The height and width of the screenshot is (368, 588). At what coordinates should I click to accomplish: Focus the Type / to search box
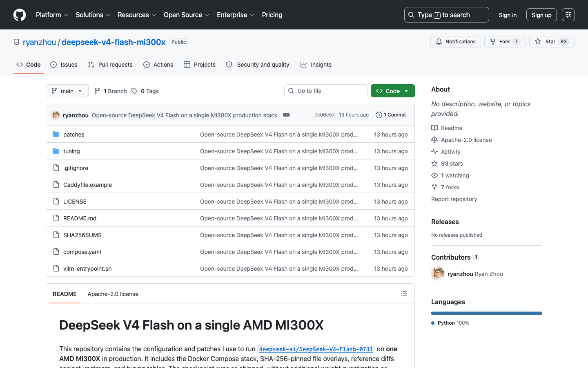(447, 15)
